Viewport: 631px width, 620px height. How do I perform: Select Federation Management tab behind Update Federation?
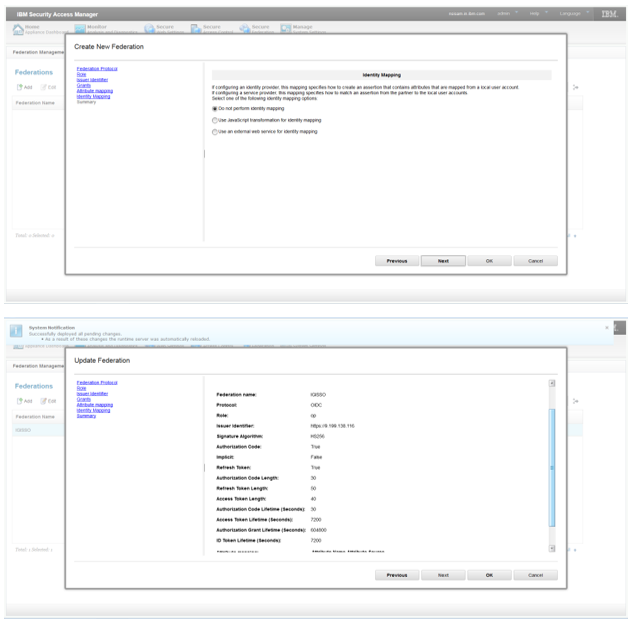[x=38, y=366]
